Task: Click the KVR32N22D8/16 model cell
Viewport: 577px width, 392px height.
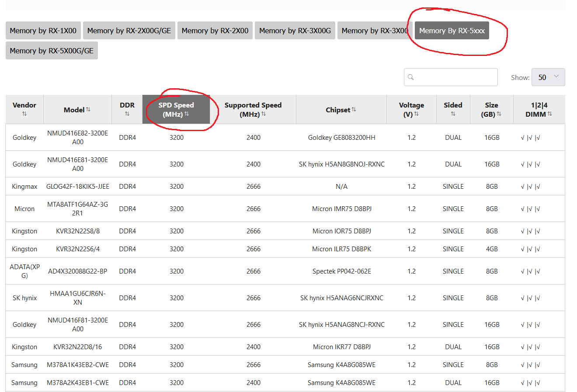Action: pos(78,347)
